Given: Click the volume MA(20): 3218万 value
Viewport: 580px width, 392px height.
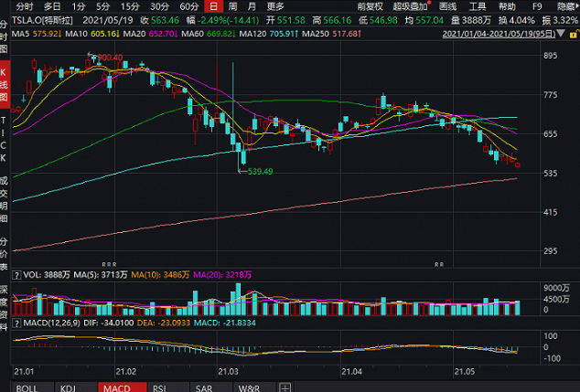Looking at the screenshot, I should (x=222, y=275).
